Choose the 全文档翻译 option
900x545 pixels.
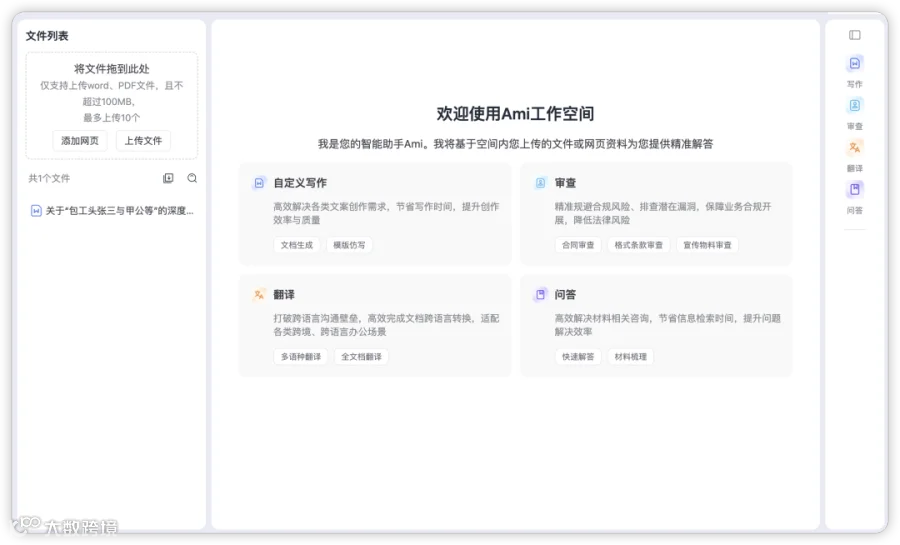tap(362, 357)
